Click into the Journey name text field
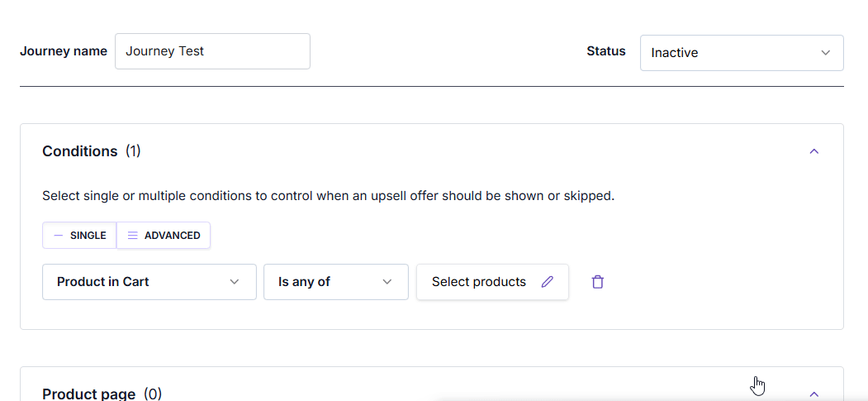The width and height of the screenshot is (868, 401). point(212,51)
